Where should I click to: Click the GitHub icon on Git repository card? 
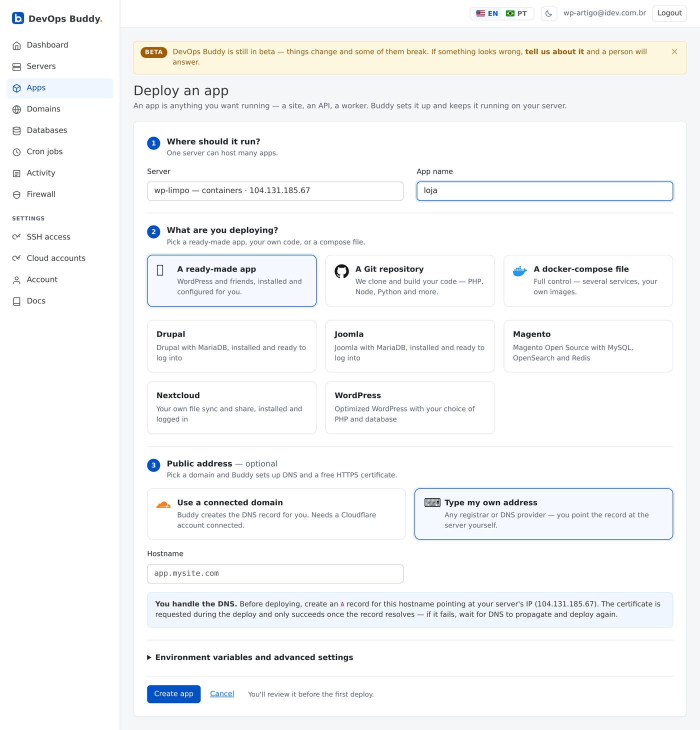coord(341,271)
